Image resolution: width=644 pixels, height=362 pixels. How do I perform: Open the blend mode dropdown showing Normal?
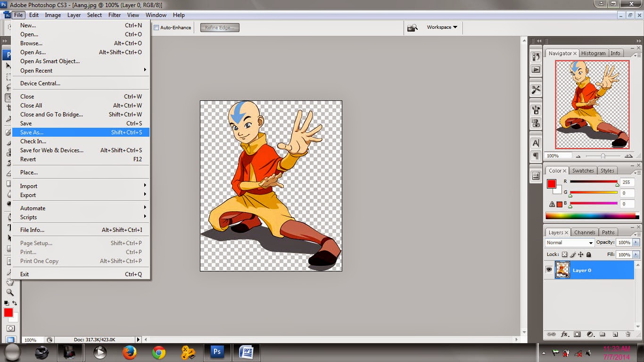click(569, 242)
